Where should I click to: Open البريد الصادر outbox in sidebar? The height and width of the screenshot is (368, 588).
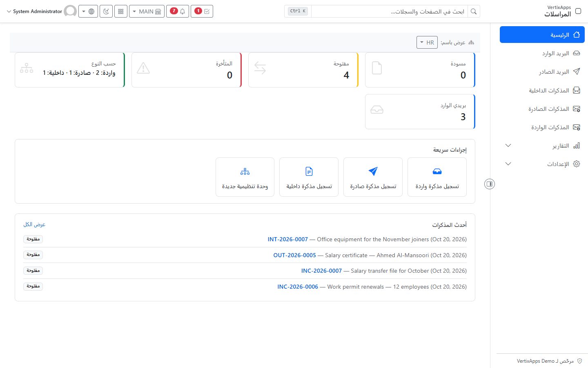point(542,72)
